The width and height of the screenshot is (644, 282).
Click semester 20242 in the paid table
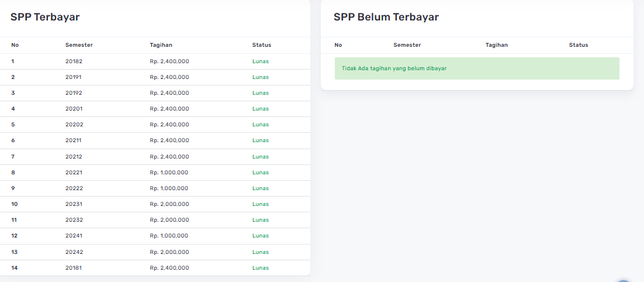coord(74,252)
